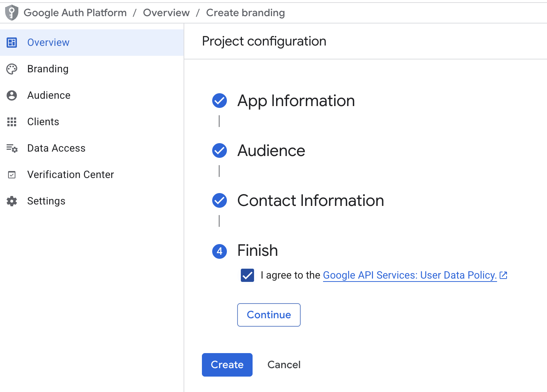This screenshot has width=547, height=392.
Task: Go to Branding in the sidebar
Action: pos(92,69)
